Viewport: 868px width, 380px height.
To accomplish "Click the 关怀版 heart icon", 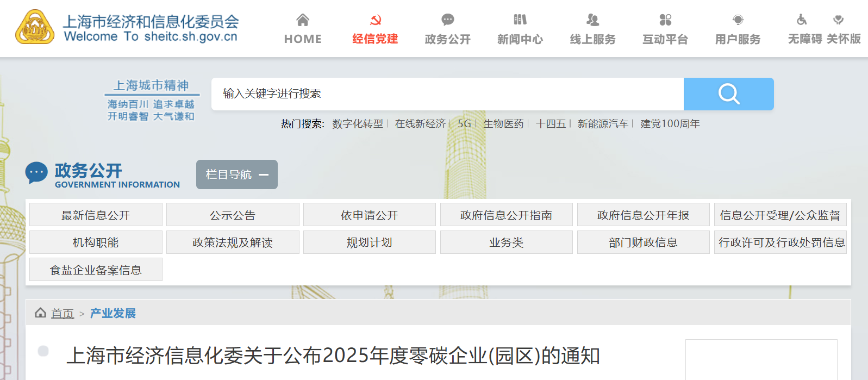I will coord(838,20).
